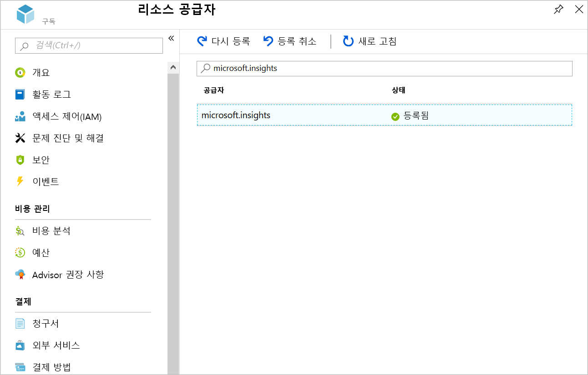Click the 결제 방법 card icon
Viewport: 588px width, 375px height.
pos(20,367)
